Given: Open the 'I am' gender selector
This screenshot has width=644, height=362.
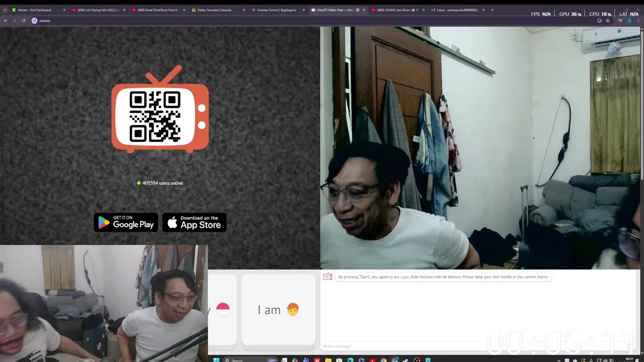Looking at the screenshot, I should tap(278, 310).
